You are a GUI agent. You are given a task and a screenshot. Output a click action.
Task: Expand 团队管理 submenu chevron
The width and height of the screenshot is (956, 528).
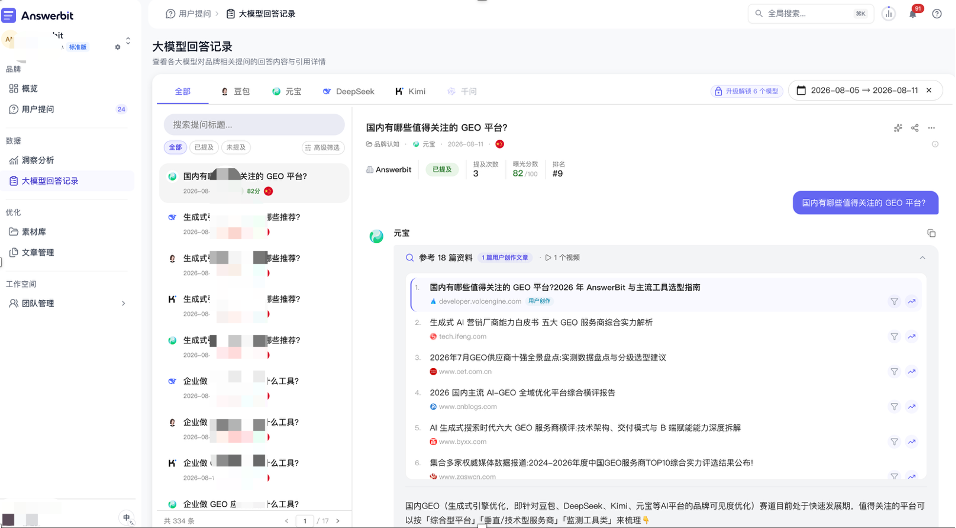tap(123, 303)
